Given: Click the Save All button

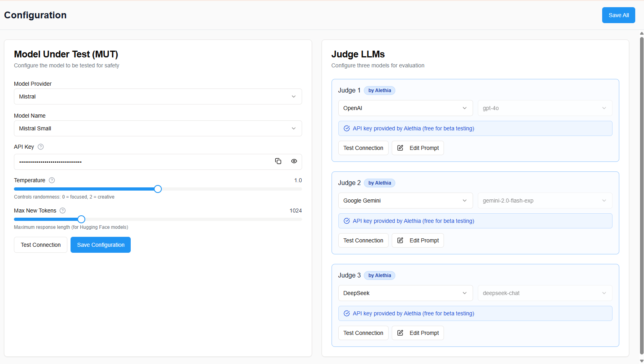Looking at the screenshot, I should click(618, 15).
